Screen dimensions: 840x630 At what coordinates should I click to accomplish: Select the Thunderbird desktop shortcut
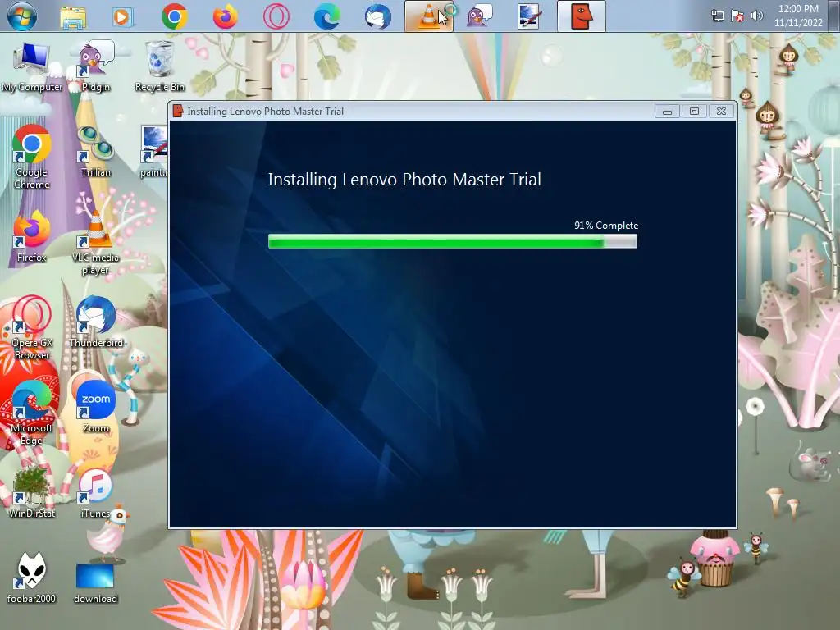pos(97,322)
